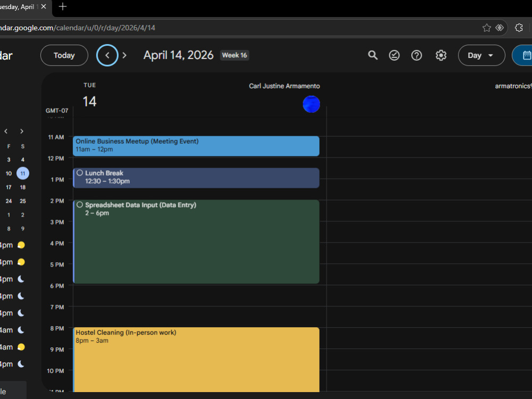Mark Lunch Break task as complete
Image resolution: width=532 pixels, height=399 pixels.
click(x=80, y=173)
